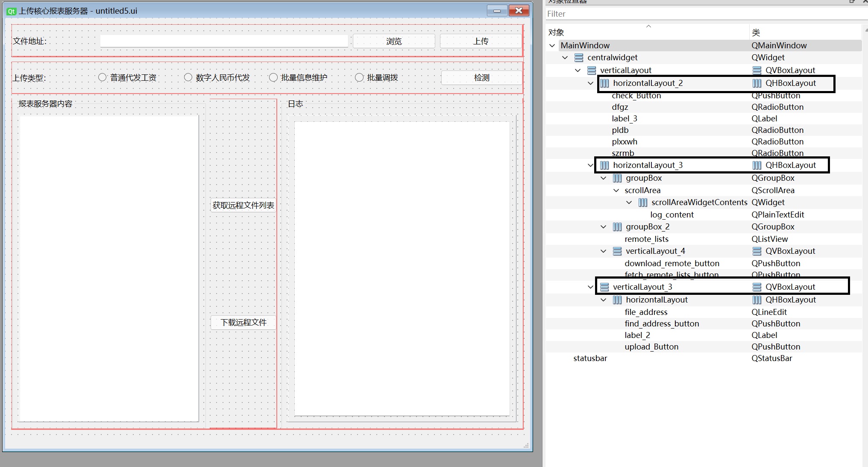Sort by the 类 column header

pos(805,32)
